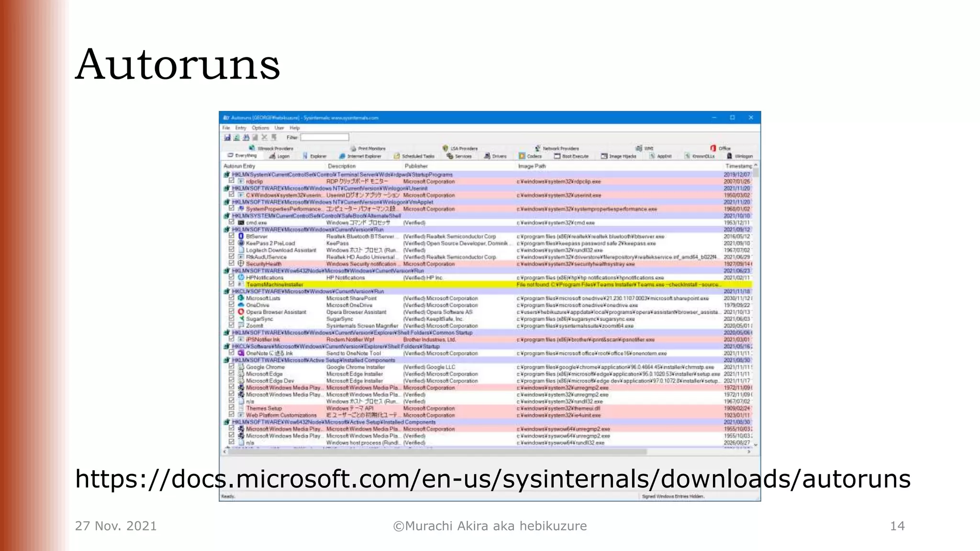
Task: Select the Themes Setup entry row
Action: [488, 408]
